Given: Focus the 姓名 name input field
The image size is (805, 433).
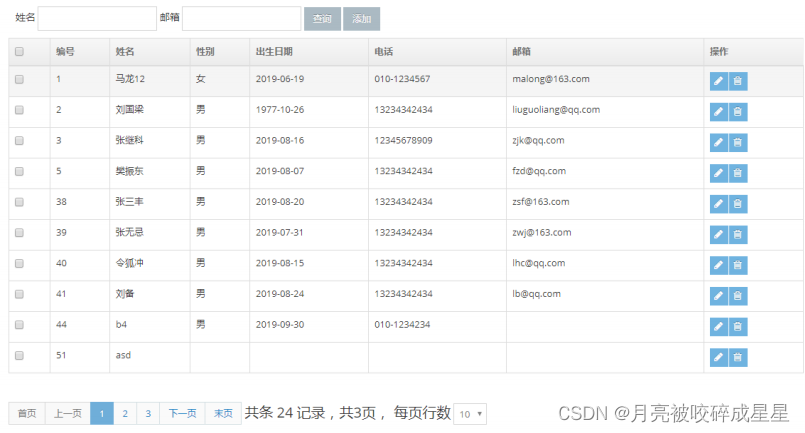Looking at the screenshot, I should [97, 18].
